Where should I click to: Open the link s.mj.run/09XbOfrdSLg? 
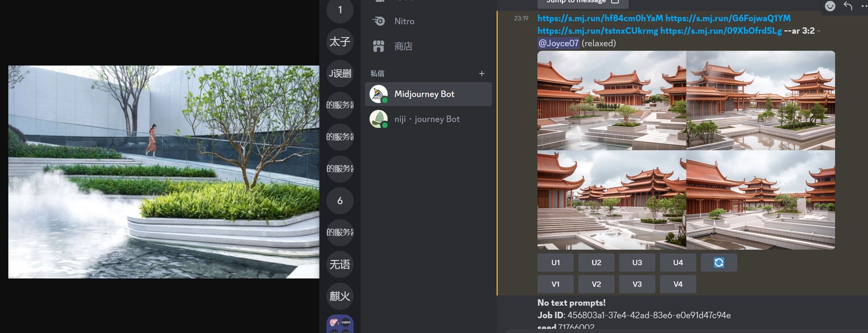click(721, 31)
